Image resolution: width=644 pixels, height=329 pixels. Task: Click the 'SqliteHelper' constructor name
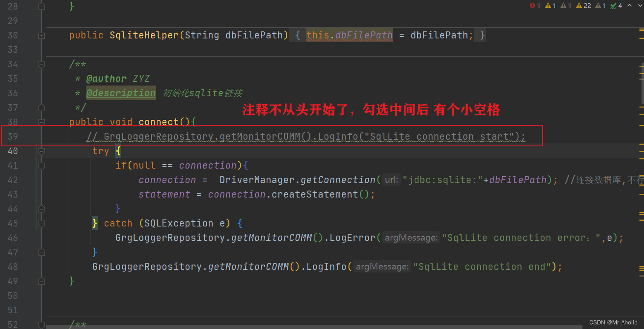point(144,35)
